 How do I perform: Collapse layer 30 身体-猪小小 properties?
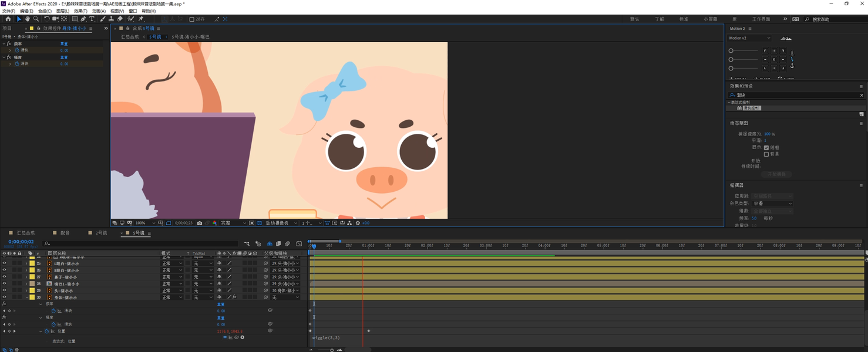[26, 297]
